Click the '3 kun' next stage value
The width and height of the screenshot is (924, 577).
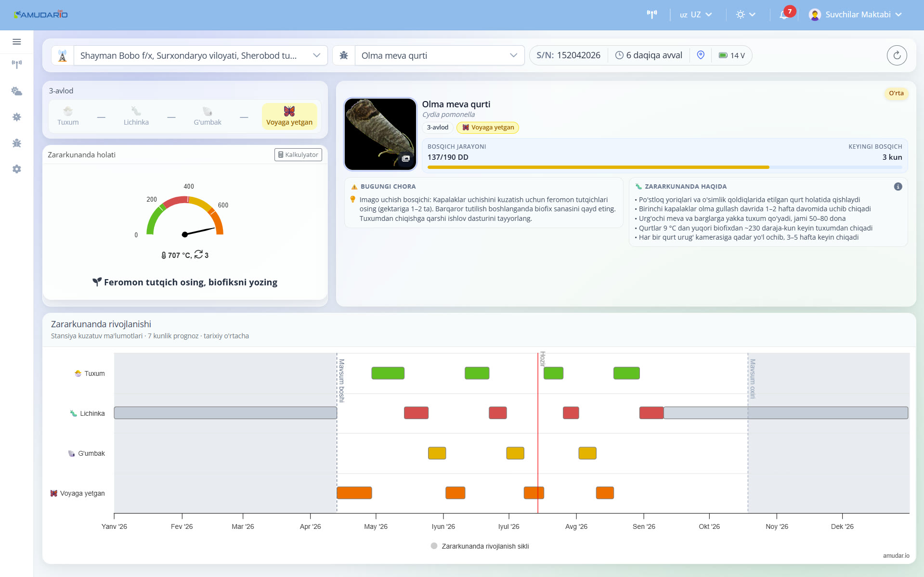[892, 157]
